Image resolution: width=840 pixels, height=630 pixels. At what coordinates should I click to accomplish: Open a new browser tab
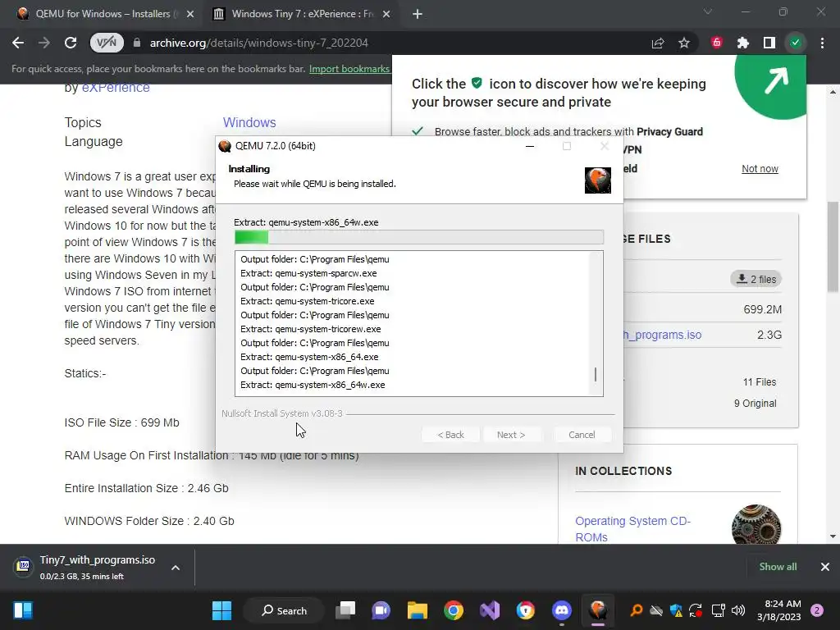pos(418,14)
